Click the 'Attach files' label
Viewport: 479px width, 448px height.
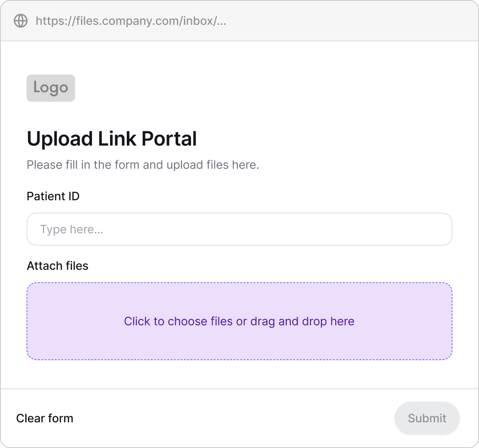click(x=58, y=266)
